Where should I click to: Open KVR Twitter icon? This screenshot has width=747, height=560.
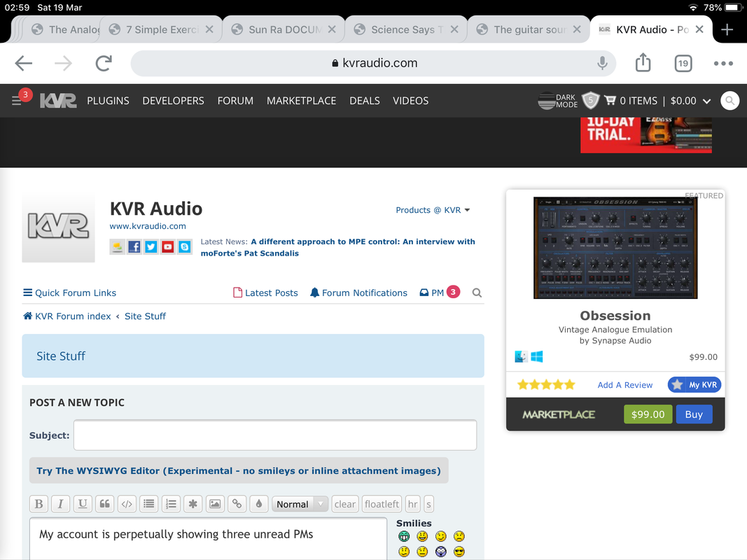coord(151,246)
